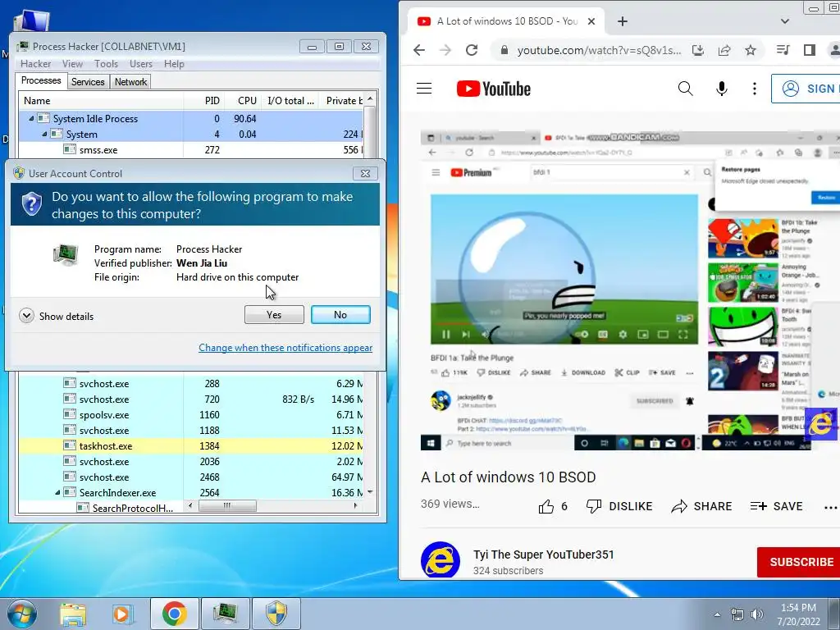Select the taskhost.exe process row
840x630 pixels.
191,445
